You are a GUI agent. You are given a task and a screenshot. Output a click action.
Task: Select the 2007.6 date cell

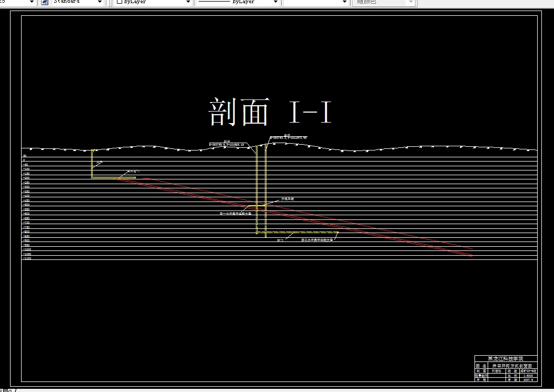point(528,380)
